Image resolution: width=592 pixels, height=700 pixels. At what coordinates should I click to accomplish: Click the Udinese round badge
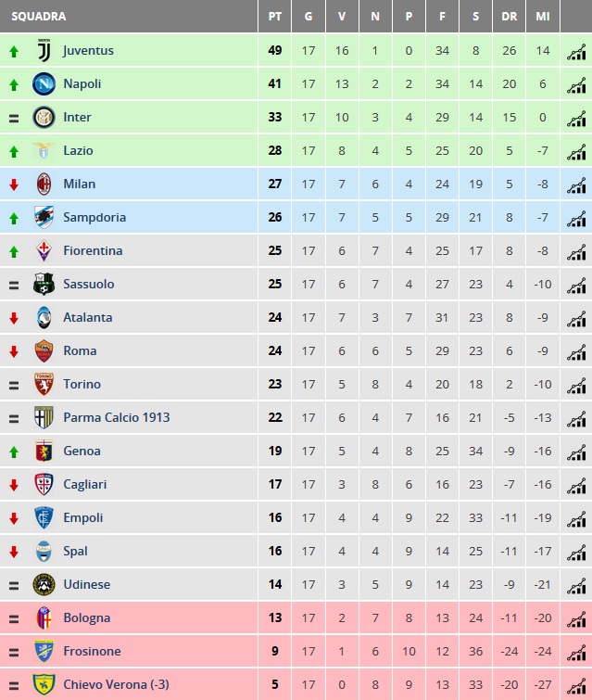pos(44,584)
